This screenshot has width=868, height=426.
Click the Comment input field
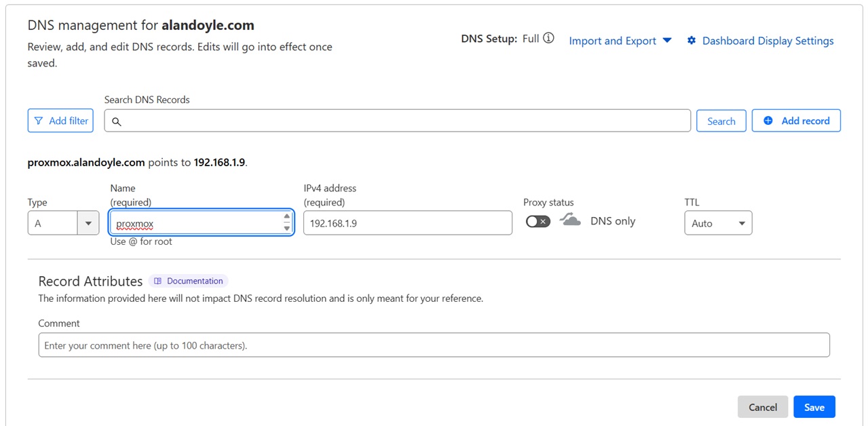[434, 345]
